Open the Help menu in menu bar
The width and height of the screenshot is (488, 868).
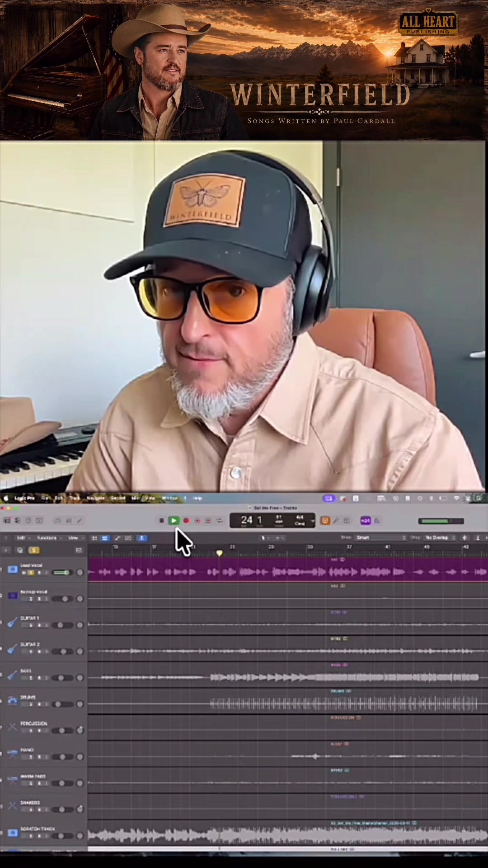click(x=197, y=498)
